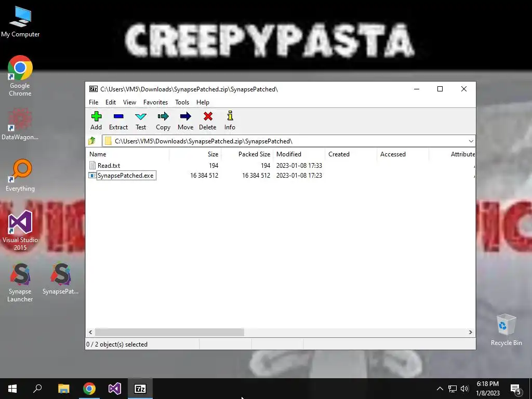The width and height of the screenshot is (532, 399).
Task: Select the Read.txt file icon
Action: 92,165
